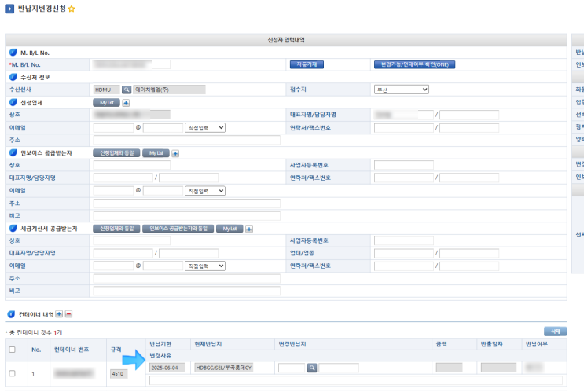The image size is (584, 392).
Task: Click the 신청자 입력내역 section header
Action: 286,40
